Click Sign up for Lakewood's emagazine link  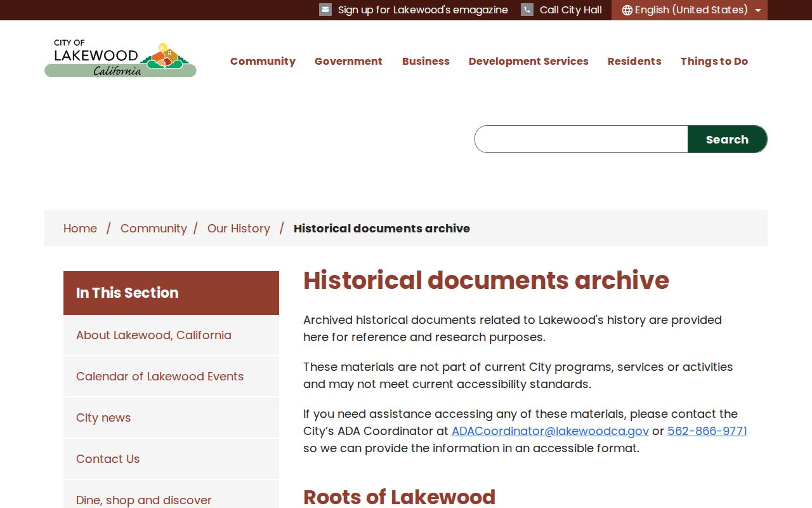click(423, 10)
